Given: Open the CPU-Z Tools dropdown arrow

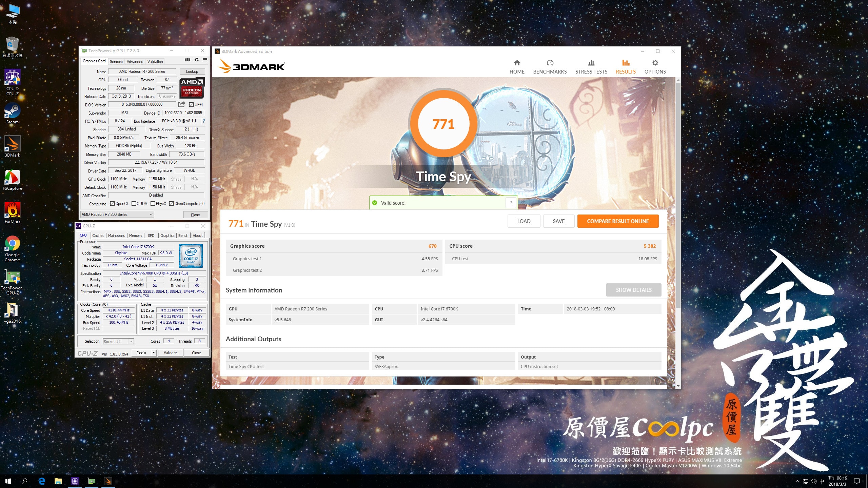Looking at the screenshot, I should point(154,353).
